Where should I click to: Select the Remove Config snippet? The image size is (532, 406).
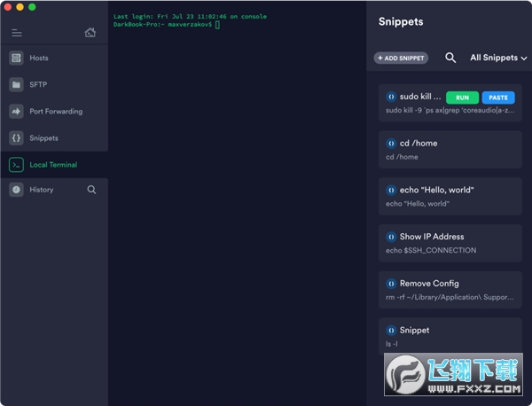pyautogui.click(x=450, y=290)
